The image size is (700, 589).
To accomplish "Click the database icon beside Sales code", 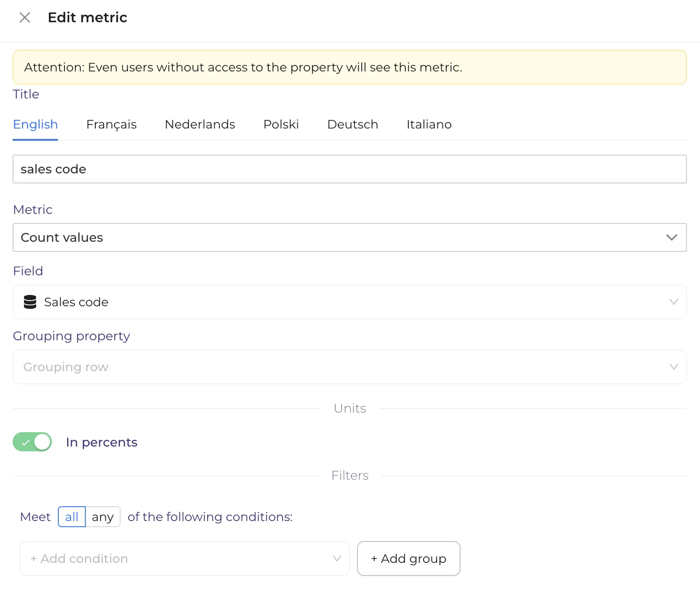I will [30, 302].
